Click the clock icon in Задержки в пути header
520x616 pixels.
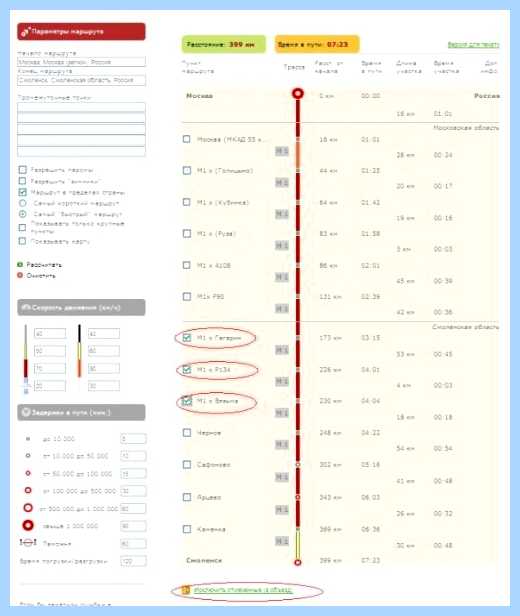[26, 412]
